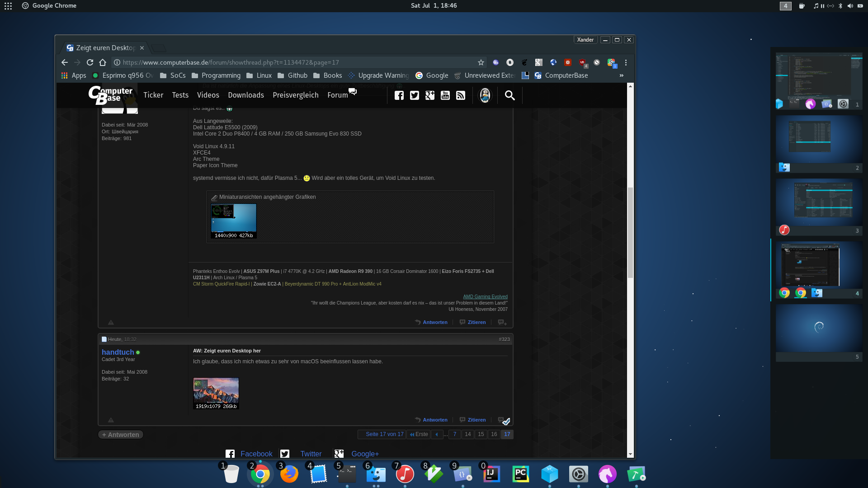Click the site search magnifier icon
868x488 pixels.
[510, 95]
